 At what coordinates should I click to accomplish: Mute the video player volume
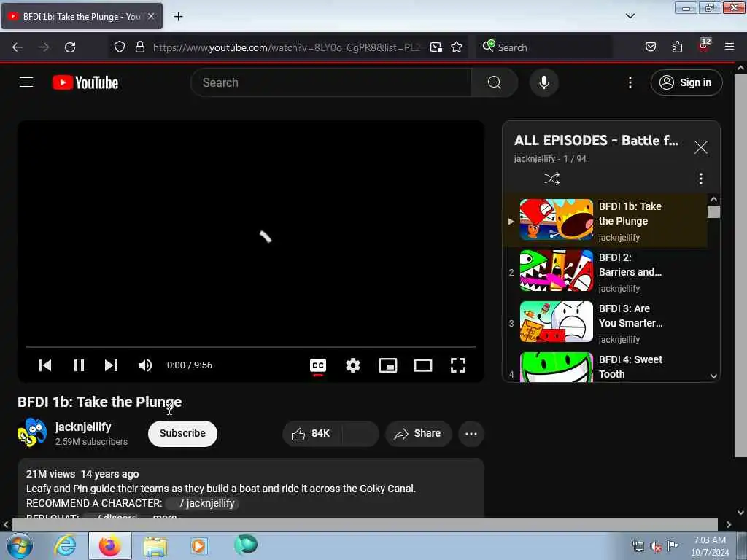(145, 365)
